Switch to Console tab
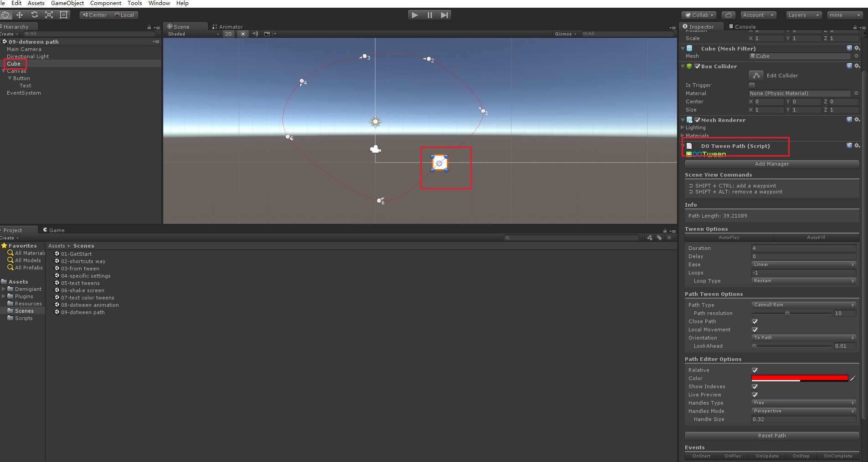 742,27
